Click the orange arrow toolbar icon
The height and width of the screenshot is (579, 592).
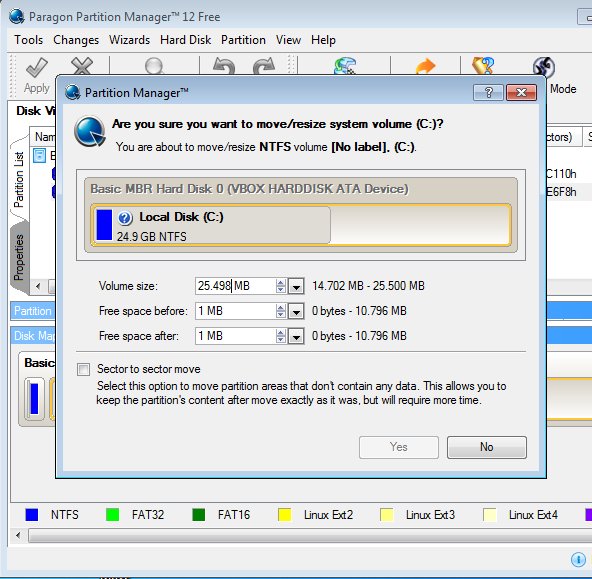click(426, 66)
